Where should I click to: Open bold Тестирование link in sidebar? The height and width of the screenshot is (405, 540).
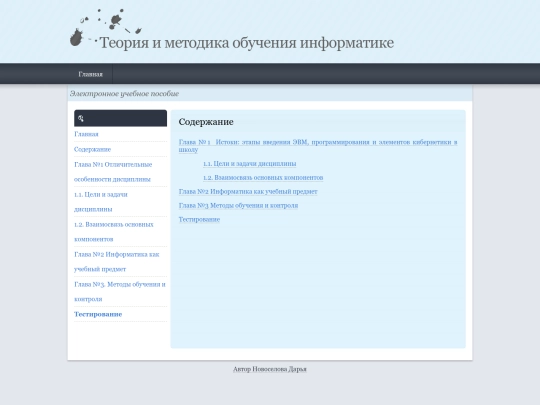click(98, 314)
